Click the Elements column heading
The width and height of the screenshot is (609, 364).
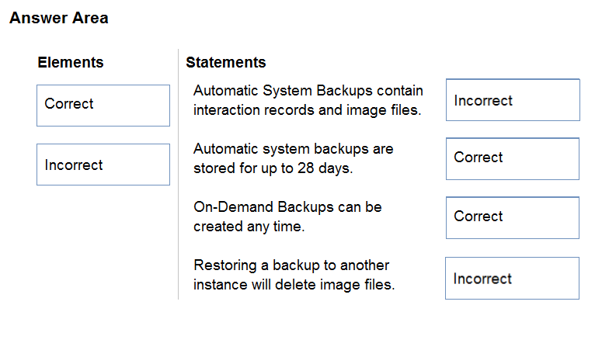[x=70, y=62]
